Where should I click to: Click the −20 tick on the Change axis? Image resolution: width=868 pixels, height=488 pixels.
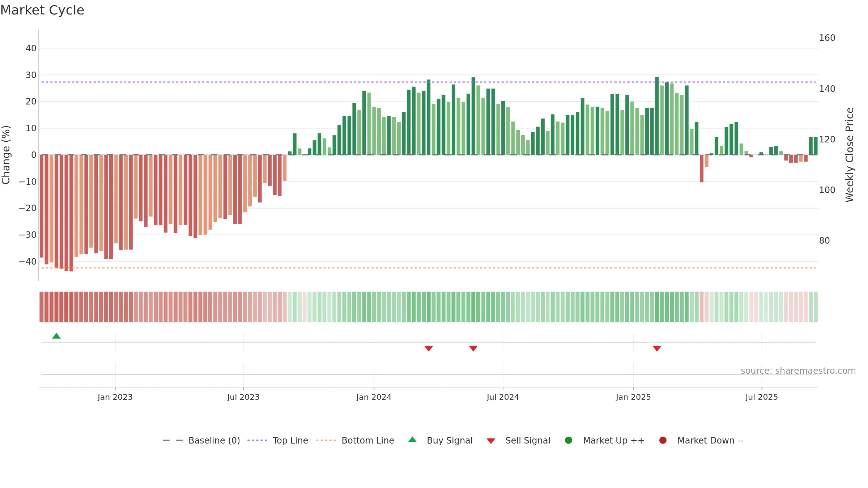(28, 208)
